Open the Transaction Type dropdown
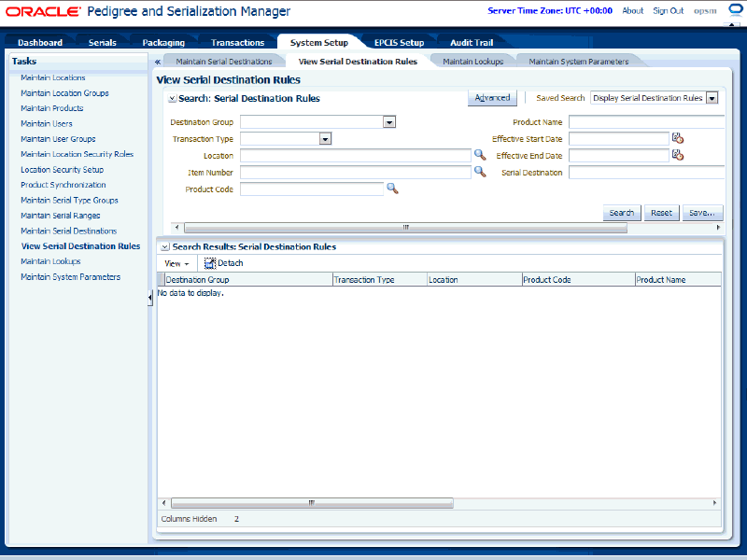747x560 pixels. point(325,139)
